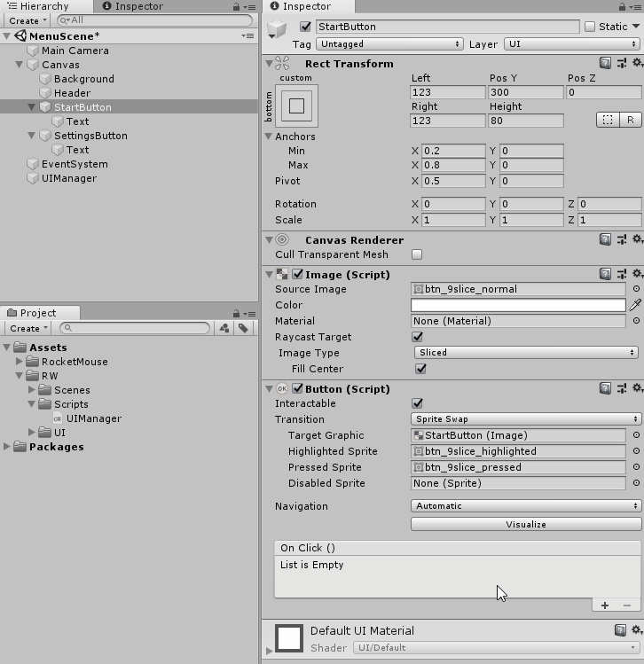Click the search by type icon in Project
This screenshot has width=644, height=664.
pyautogui.click(x=224, y=328)
